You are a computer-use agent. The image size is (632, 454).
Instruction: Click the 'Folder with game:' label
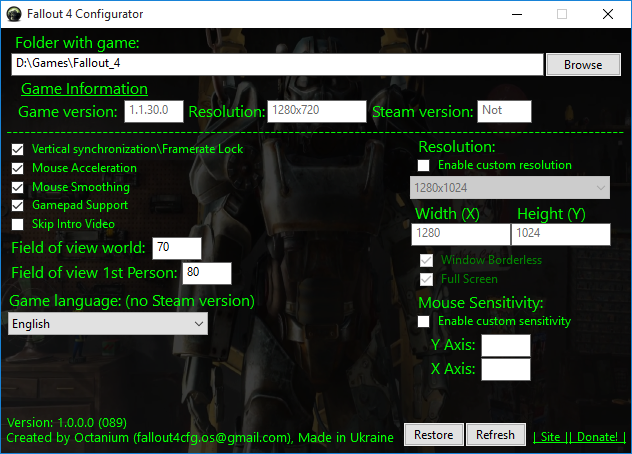[x=77, y=43]
